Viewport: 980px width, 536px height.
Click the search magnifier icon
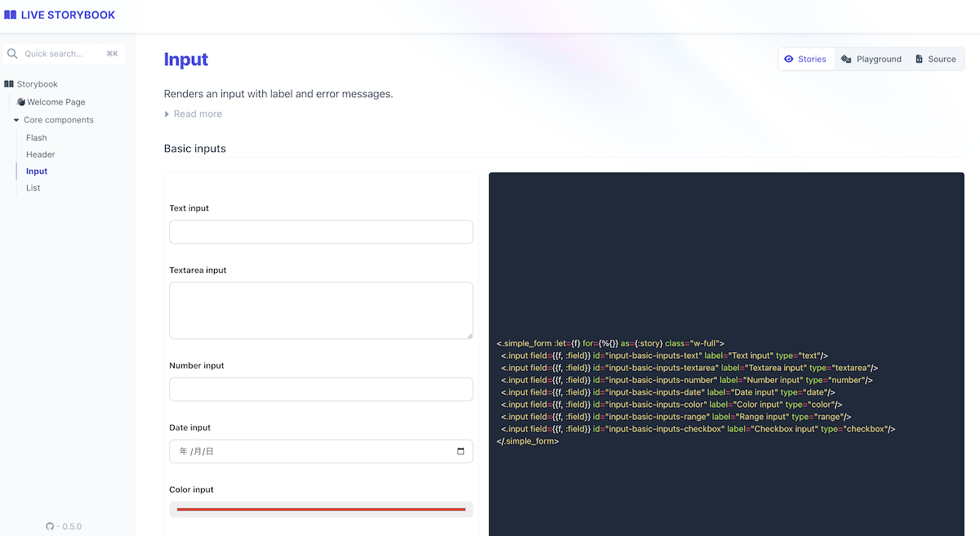pyautogui.click(x=12, y=54)
